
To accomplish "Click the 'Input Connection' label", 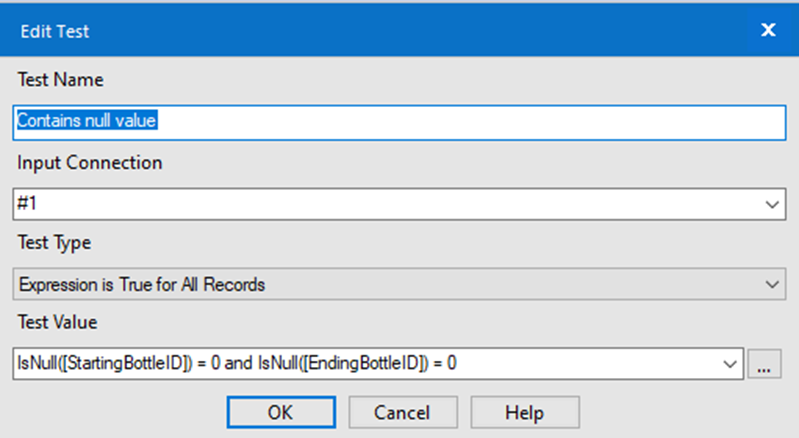I will click(x=90, y=162).
